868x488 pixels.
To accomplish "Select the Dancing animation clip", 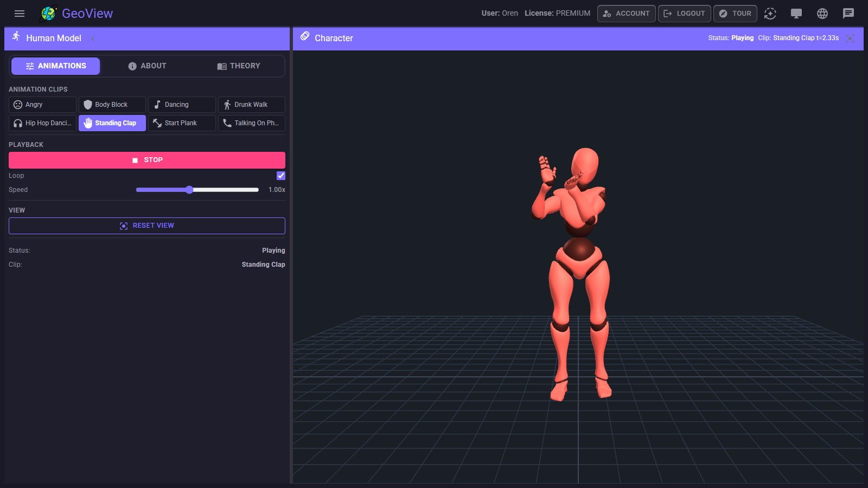I will [182, 105].
